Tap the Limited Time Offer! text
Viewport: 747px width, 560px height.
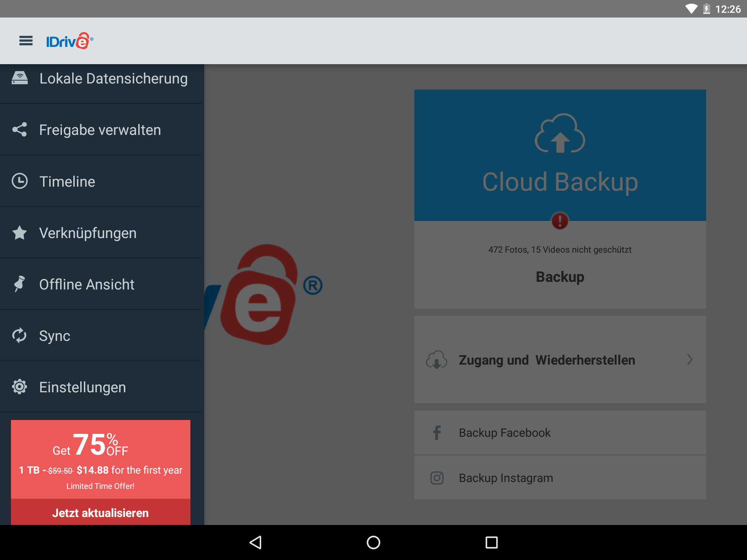(x=100, y=486)
